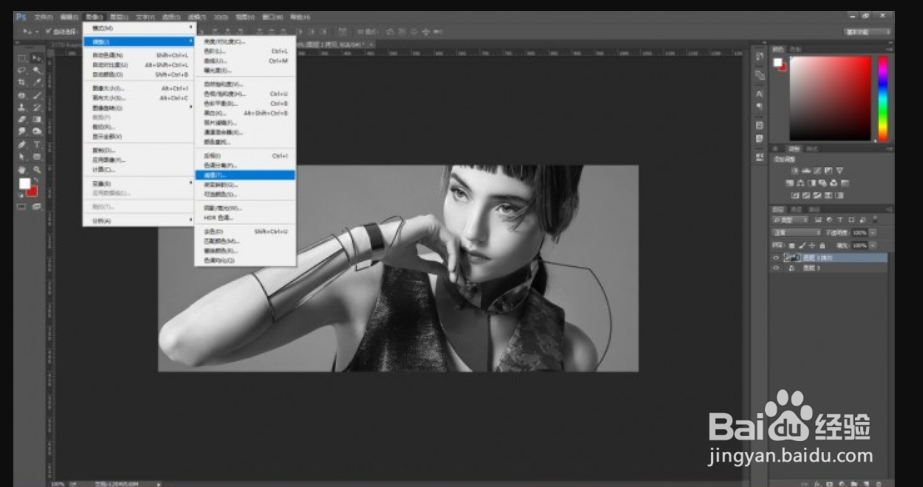Choose HDR Toning menu item
The width and height of the screenshot is (923, 487).
(245, 217)
